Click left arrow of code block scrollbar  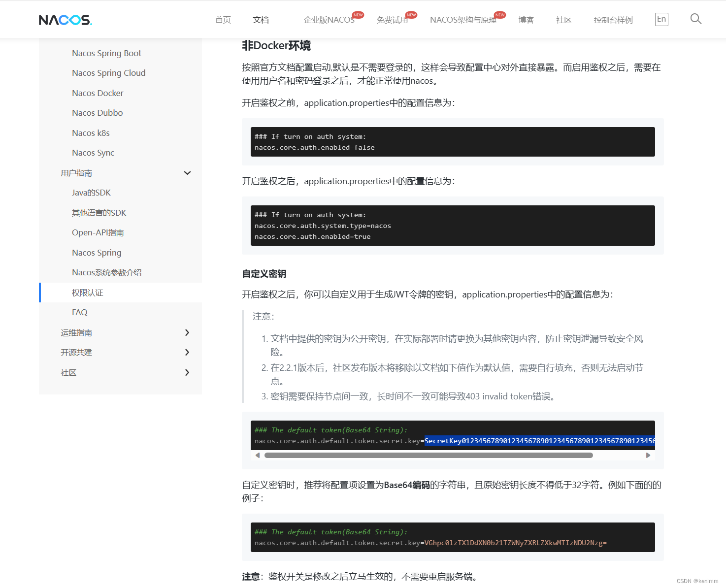(257, 455)
